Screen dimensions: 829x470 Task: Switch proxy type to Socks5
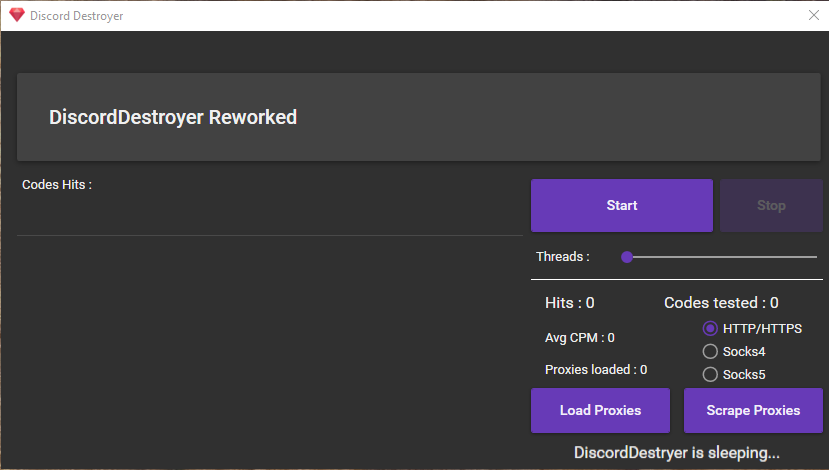[711, 375]
